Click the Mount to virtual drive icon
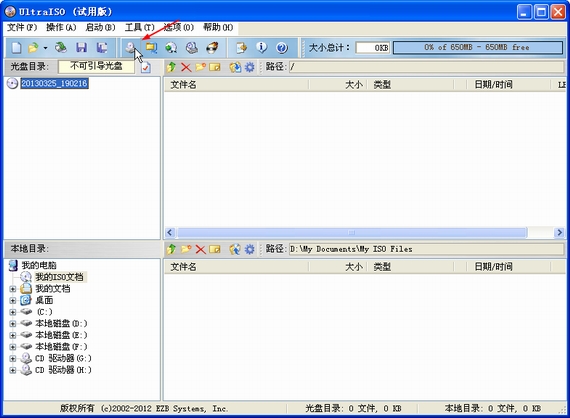This screenshot has width=570, height=418. (192, 48)
